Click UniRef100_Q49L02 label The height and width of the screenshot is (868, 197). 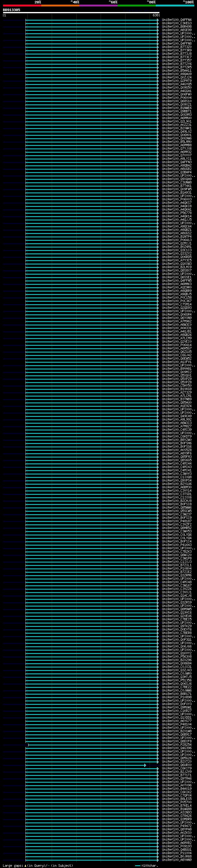176,131
